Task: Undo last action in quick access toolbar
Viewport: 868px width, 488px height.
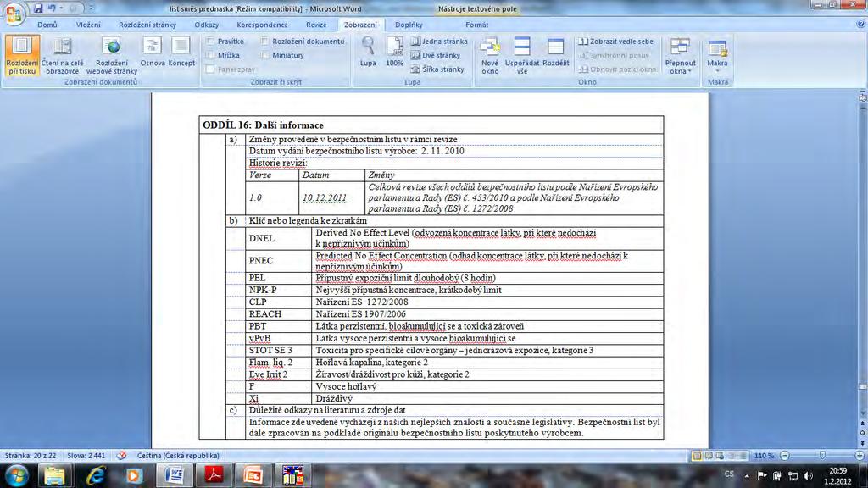Action: (x=52, y=8)
